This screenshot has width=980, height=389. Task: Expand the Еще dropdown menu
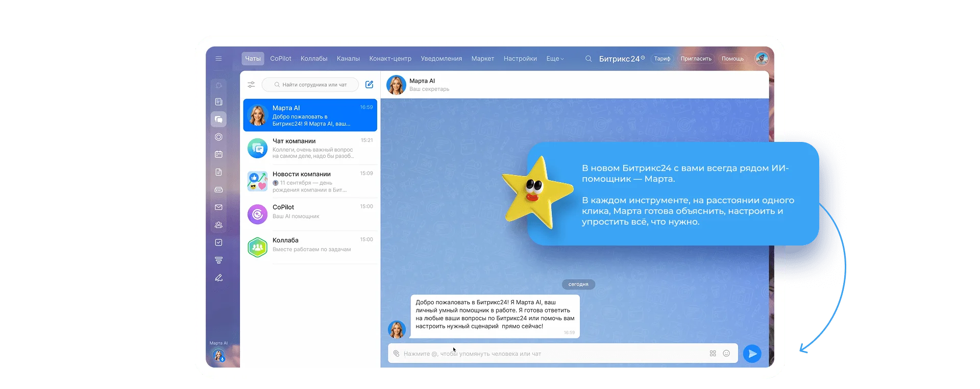pos(555,59)
